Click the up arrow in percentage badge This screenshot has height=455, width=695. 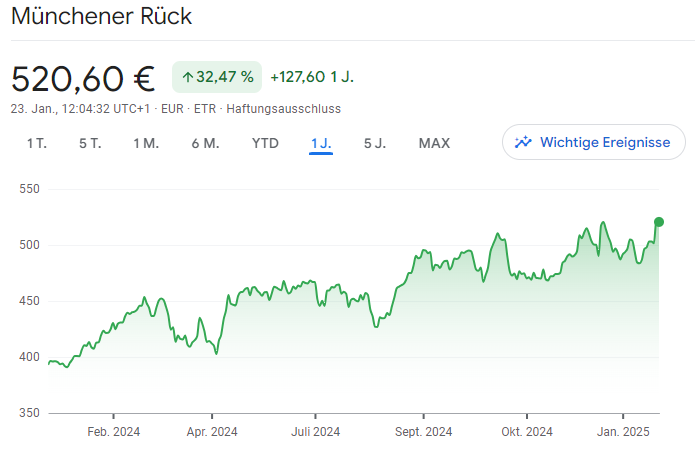coord(187,78)
